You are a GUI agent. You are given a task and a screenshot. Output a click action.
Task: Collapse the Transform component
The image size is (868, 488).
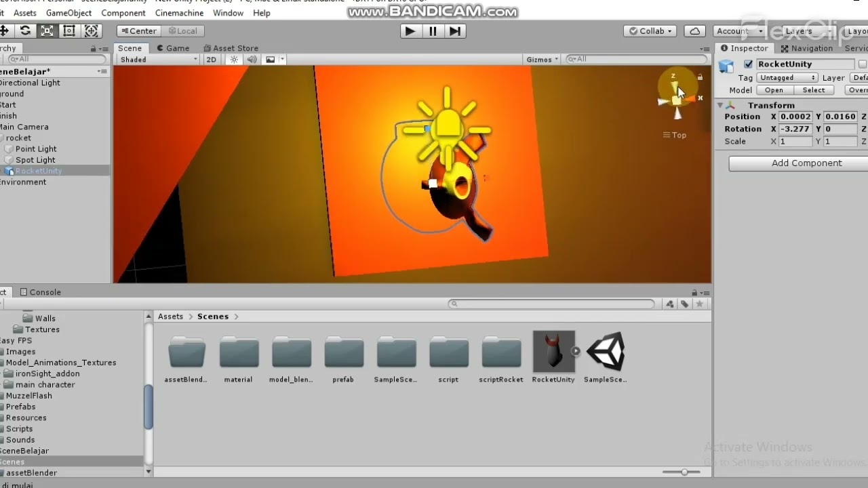(719, 105)
